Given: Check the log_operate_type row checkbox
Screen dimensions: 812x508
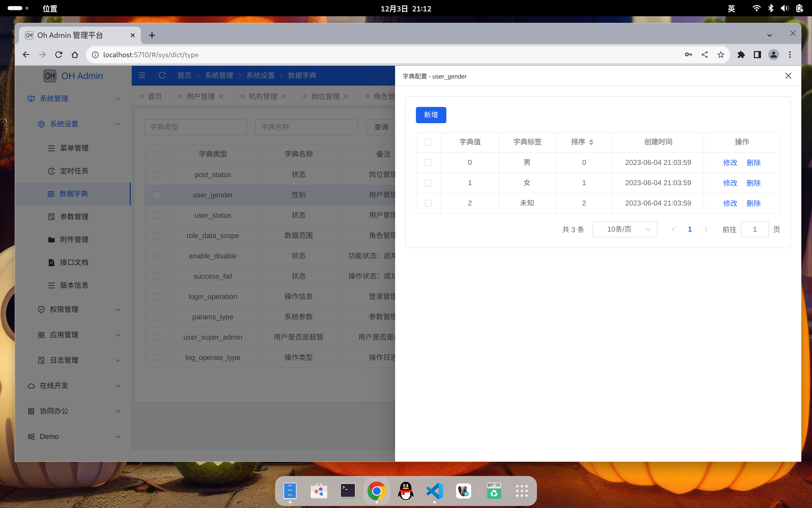Looking at the screenshot, I should coord(157,357).
